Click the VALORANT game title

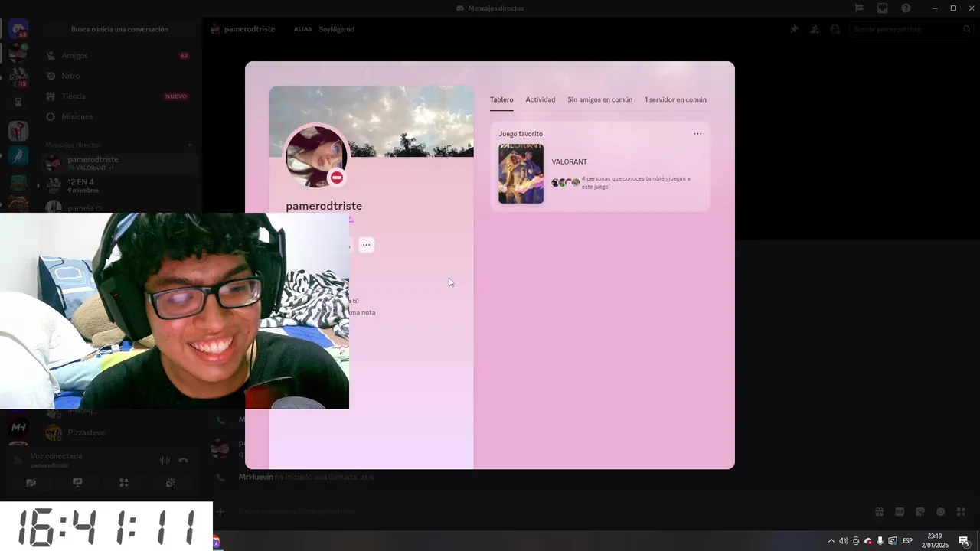click(x=570, y=162)
